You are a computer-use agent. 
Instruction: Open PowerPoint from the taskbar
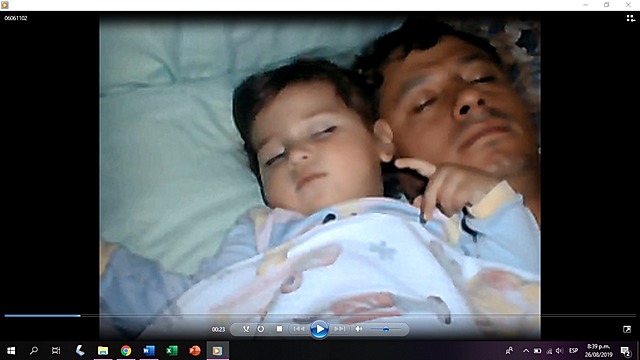[194, 350]
